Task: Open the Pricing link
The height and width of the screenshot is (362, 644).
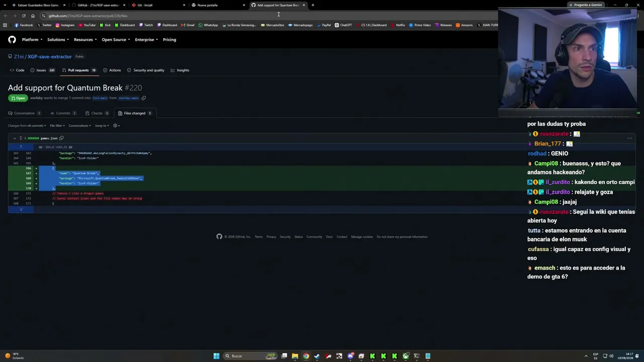Action: click(x=170, y=40)
